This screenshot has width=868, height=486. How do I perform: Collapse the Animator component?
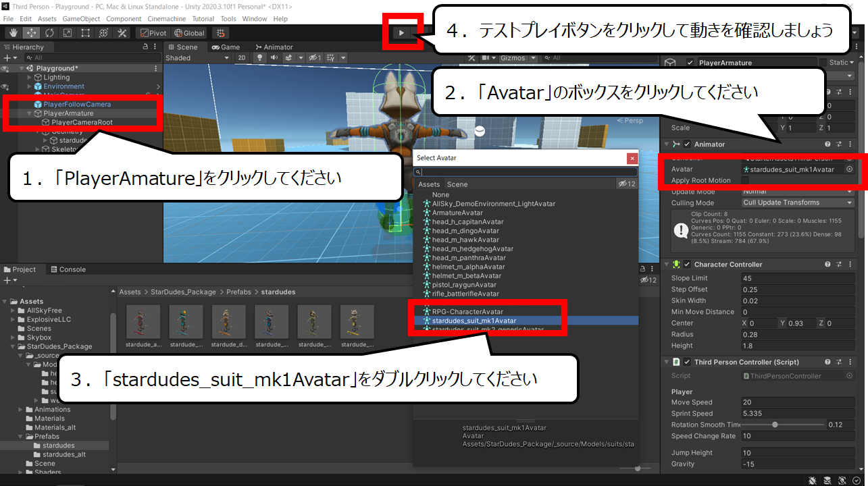click(667, 144)
